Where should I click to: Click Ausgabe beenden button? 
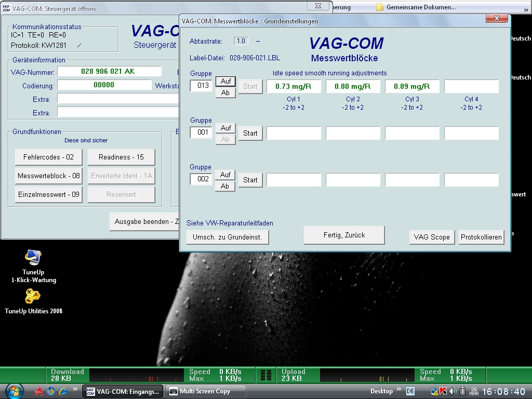tap(145, 221)
